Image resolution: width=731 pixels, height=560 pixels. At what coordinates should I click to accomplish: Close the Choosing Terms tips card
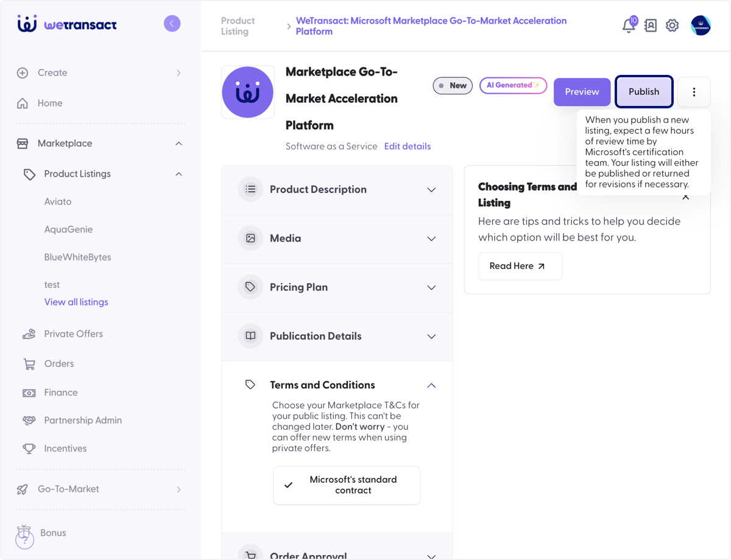coord(686,197)
